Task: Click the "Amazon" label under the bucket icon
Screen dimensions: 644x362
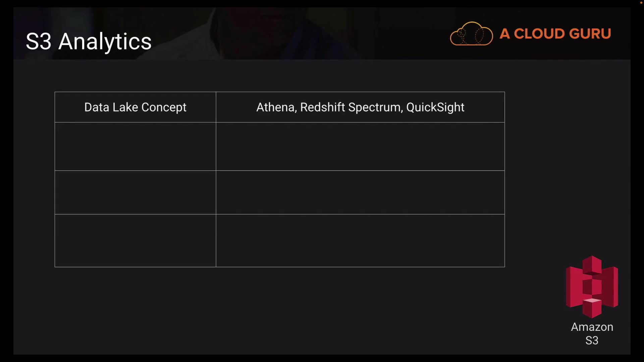Action: 592,327
